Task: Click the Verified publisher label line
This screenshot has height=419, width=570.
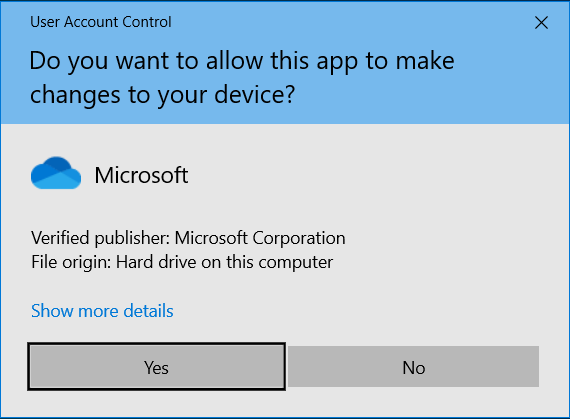Action: (188, 238)
